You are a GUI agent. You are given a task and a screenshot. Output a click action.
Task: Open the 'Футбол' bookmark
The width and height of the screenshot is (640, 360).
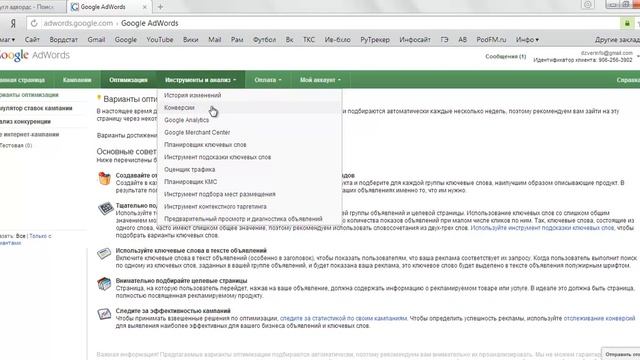[x=264, y=40]
